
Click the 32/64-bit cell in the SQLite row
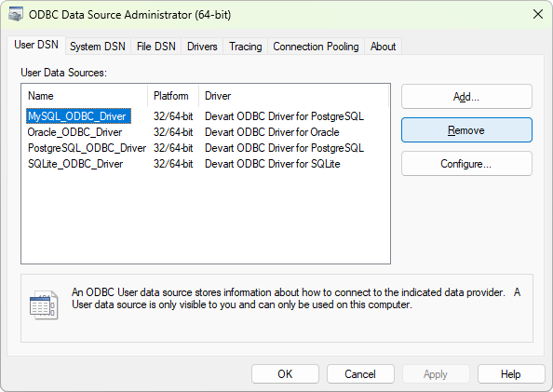[x=173, y=164]
